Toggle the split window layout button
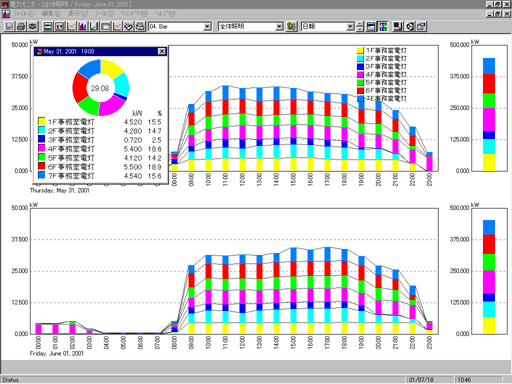 371,26
